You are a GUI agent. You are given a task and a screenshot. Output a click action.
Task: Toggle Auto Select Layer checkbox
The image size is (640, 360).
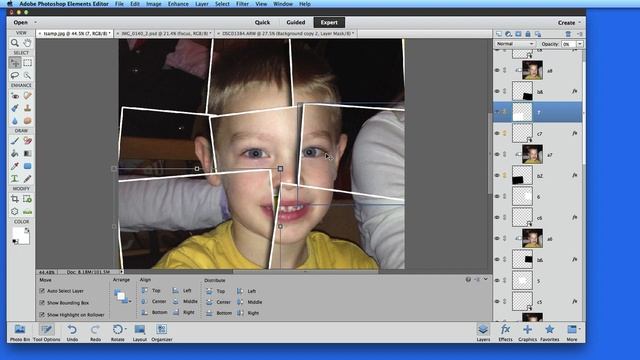point(42,291)
